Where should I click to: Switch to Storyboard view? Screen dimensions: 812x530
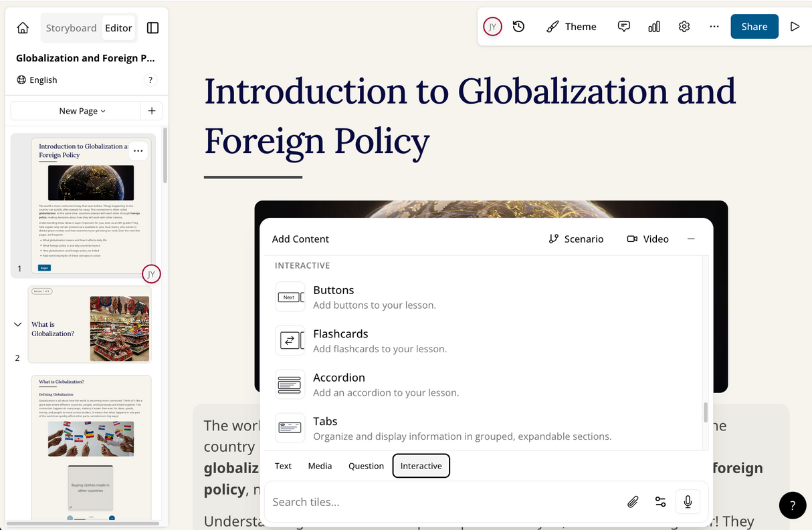click(71, 27)
